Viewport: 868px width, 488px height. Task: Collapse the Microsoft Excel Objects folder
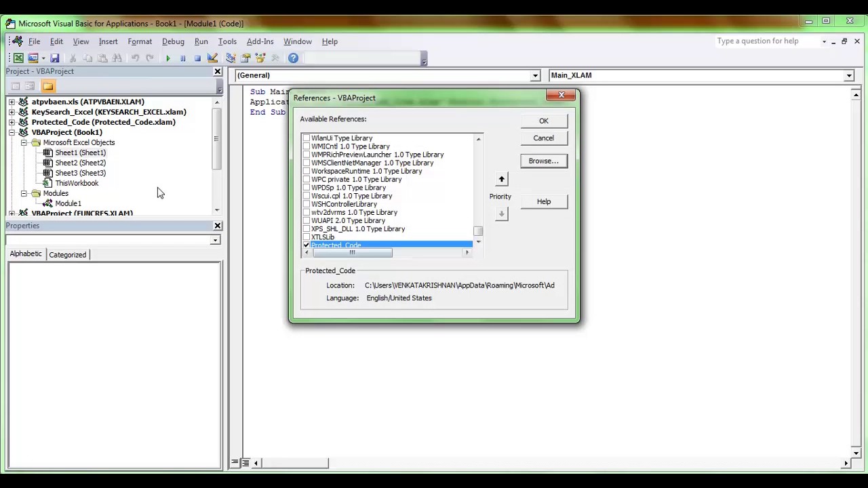click(24, 142)
